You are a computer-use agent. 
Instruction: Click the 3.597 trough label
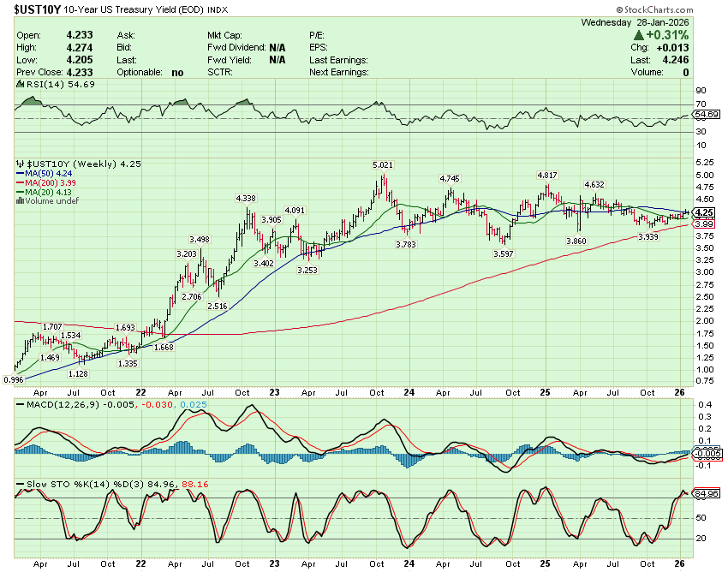click(x=504, y=254)
